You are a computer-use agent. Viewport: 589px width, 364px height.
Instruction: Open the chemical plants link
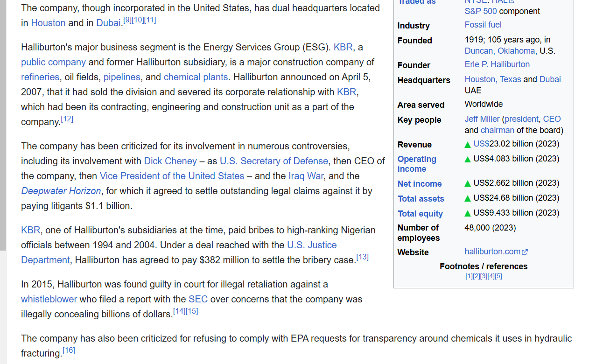pos(196,77)
